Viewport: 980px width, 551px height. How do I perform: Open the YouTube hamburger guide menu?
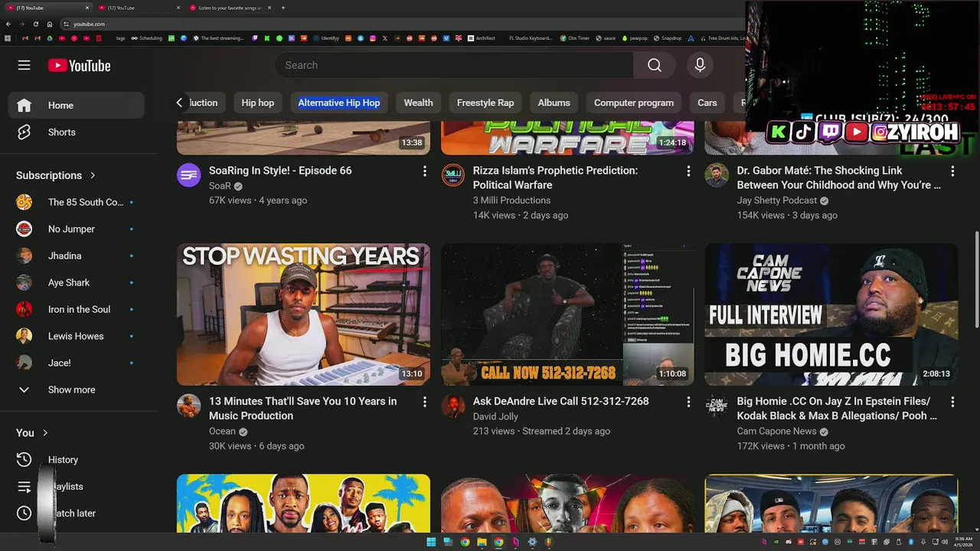pos(24,65)
